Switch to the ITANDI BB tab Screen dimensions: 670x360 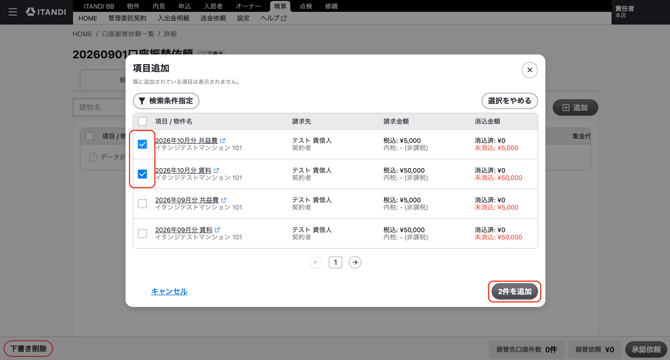pyautogui.click(x=99, y=6)
